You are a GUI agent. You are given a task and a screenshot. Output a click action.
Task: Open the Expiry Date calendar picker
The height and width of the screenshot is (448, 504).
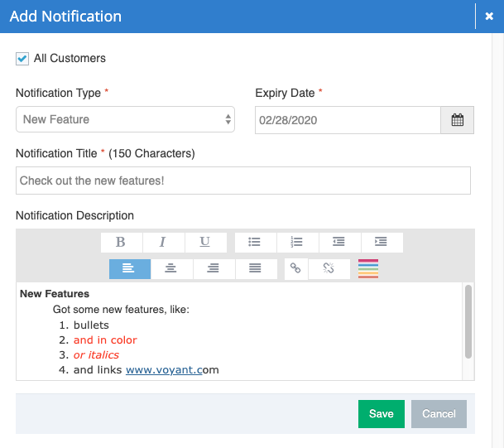pos(457,119)
